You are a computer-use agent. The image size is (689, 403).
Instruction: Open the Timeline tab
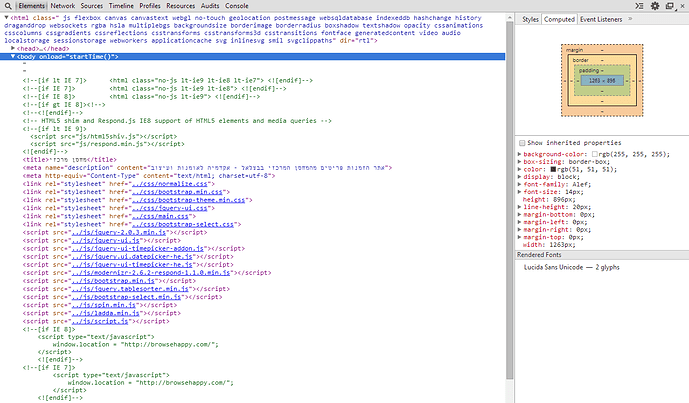click(x=121, y=6)
